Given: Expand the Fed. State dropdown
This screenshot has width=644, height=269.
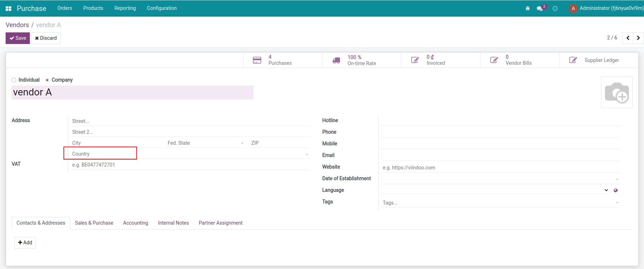Looking at the screenshot, I should click(x=242, y=143).
